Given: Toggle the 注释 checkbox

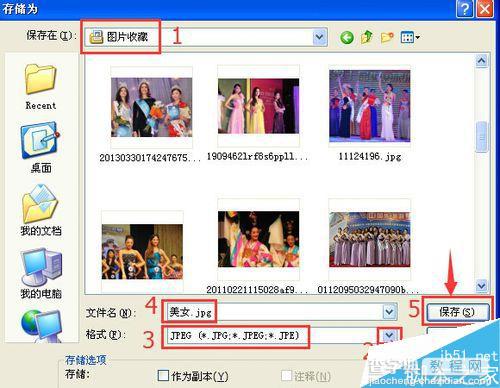Looking at the screenshot, I should (286, 376).
